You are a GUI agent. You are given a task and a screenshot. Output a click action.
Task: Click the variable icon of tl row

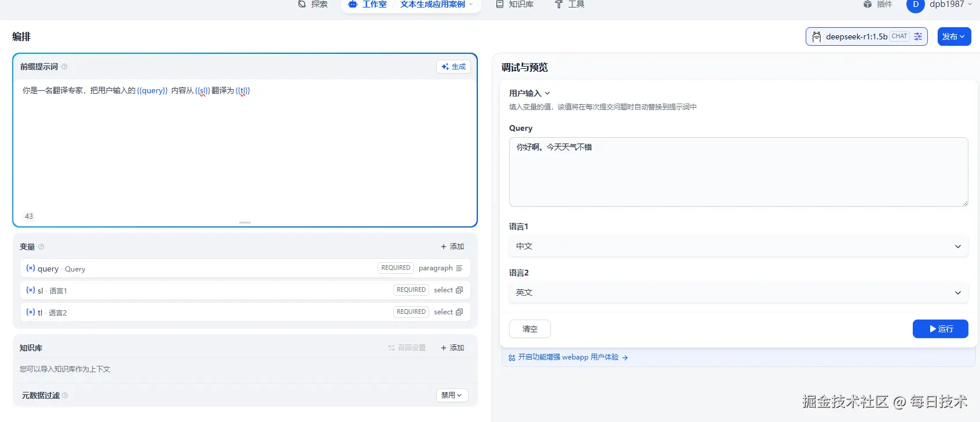tap(31, 312)
